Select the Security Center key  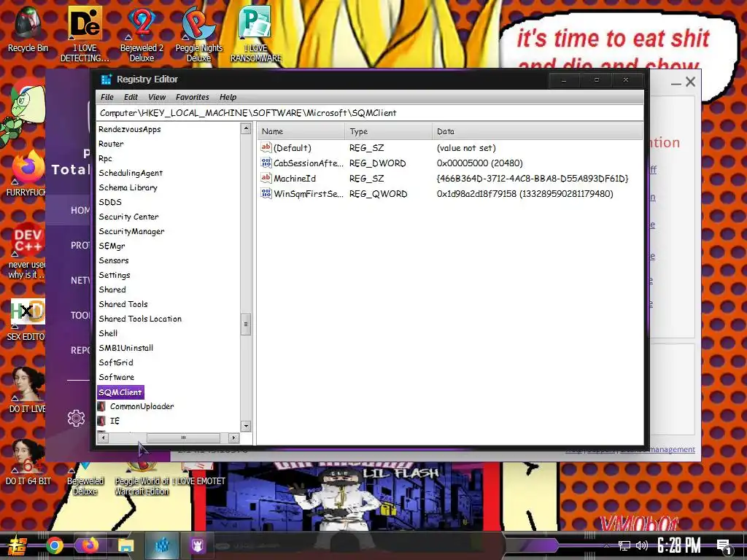[128, 217]
